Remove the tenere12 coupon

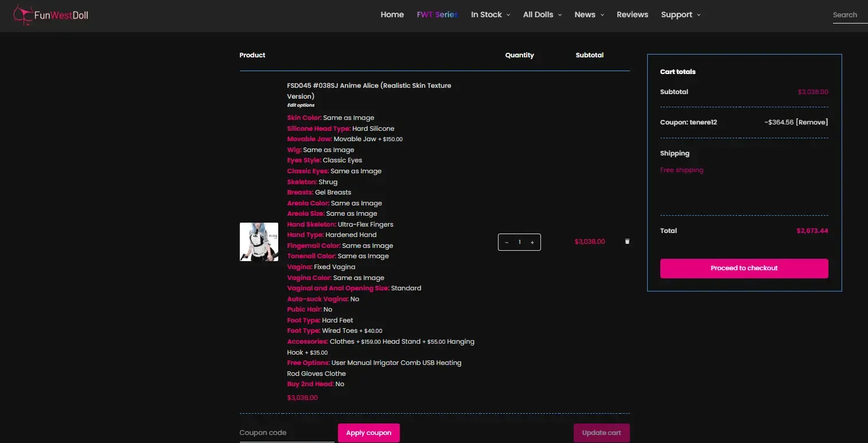tap(812, 122)
